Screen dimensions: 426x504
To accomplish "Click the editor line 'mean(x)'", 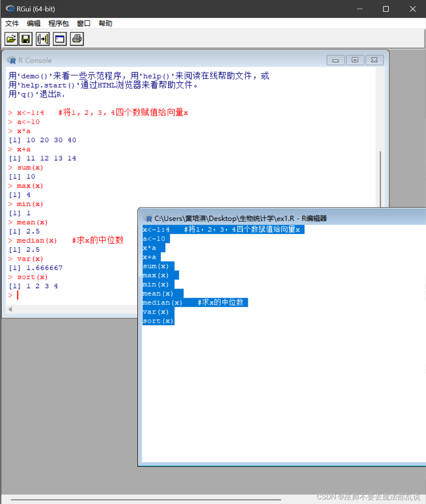I will [x=163, y=293].
